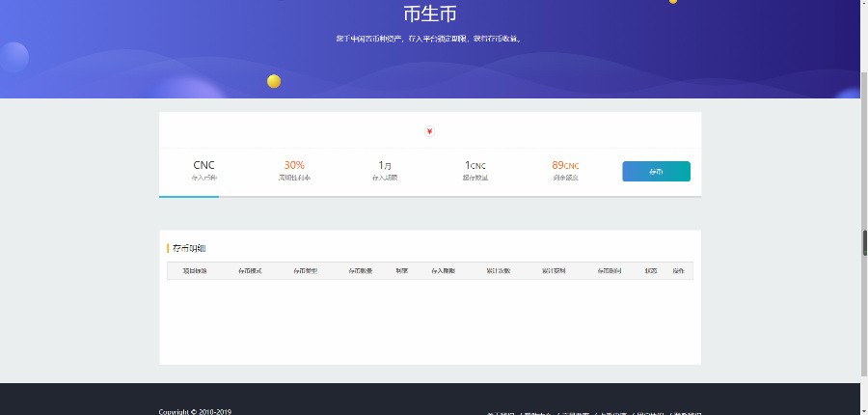Click the scrollbar up arrow
The image size is (868, 415).
[x=864, y=5]
